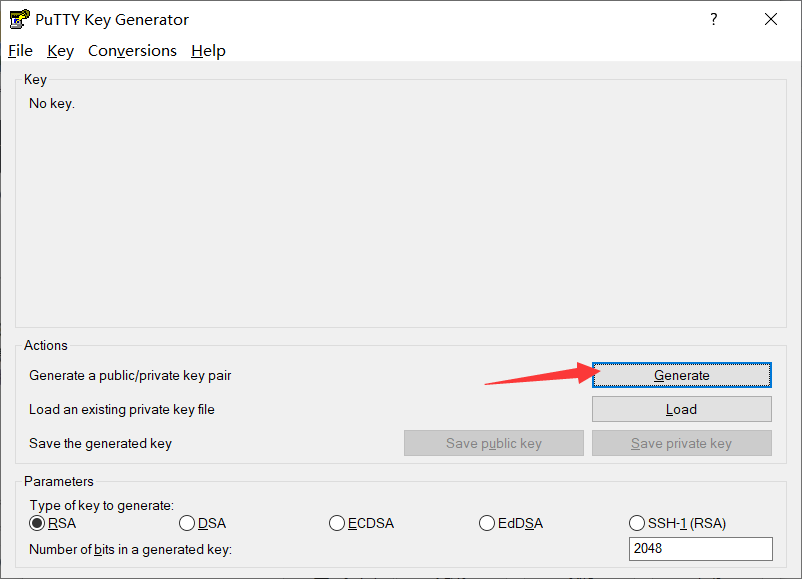Click the "No key." text in Key panel
The image size is (802, 579).
(52, 103)
